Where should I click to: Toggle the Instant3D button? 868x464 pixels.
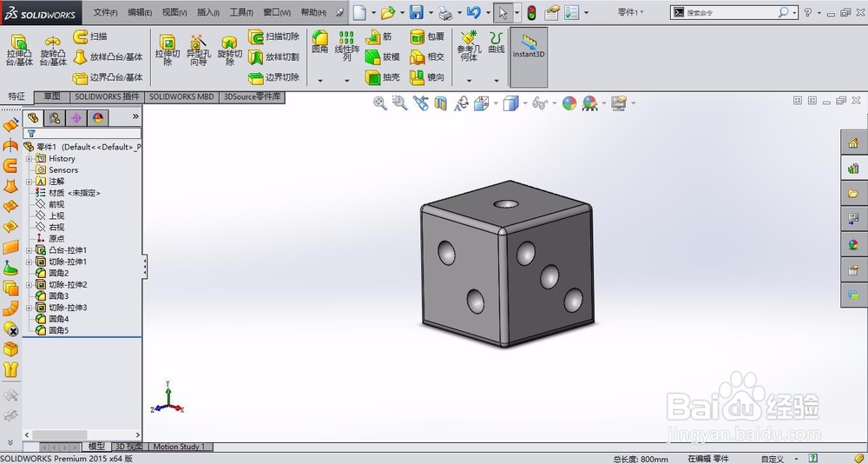pyautogui.click(x=529, y=57)
